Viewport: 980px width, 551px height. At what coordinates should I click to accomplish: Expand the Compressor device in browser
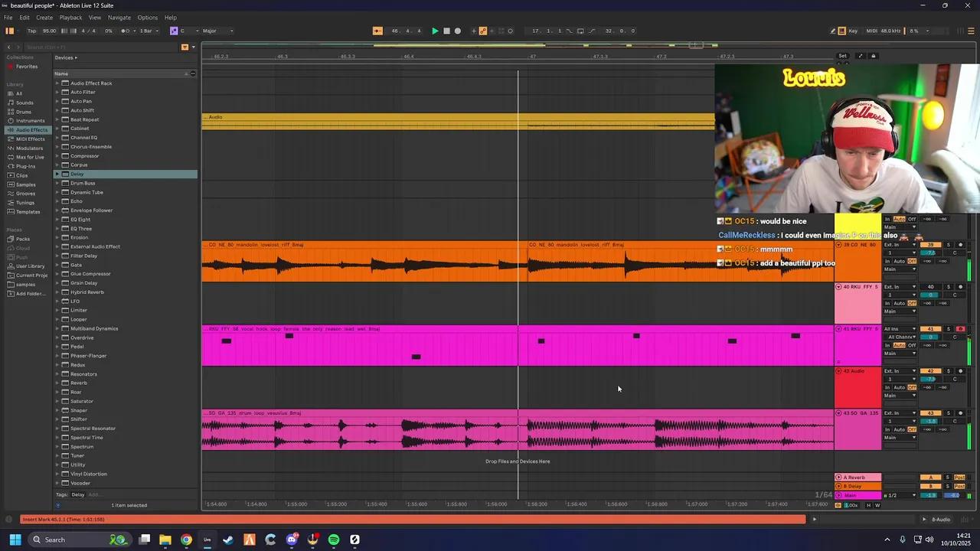coord(57,156)
